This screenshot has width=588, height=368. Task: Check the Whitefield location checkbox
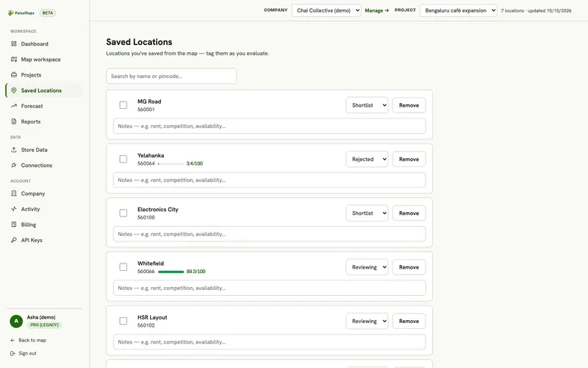123,267
